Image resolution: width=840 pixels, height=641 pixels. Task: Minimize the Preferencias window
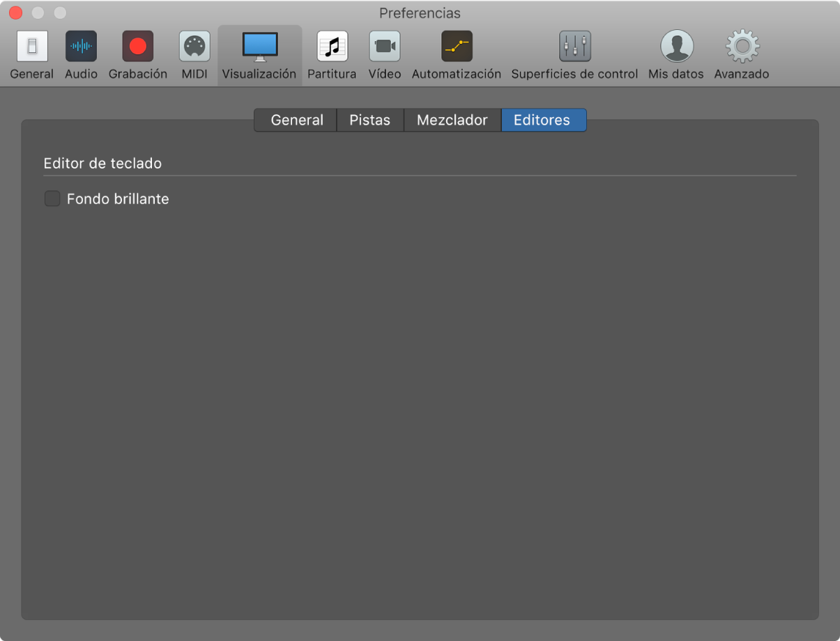tap(38, 13)
